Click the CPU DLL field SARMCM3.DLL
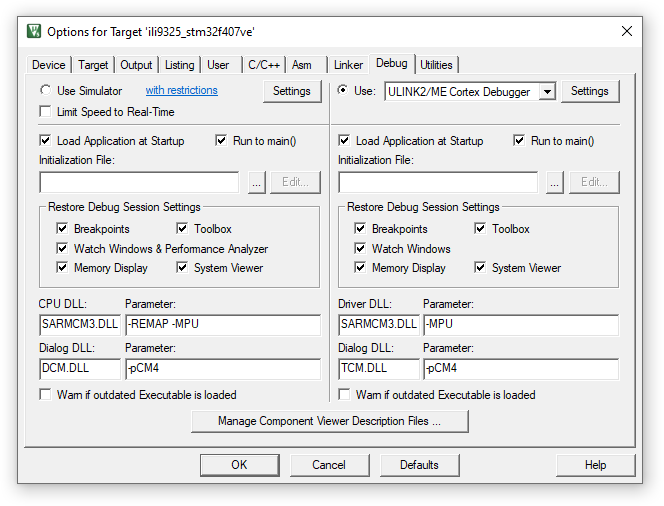 [80, 324]
